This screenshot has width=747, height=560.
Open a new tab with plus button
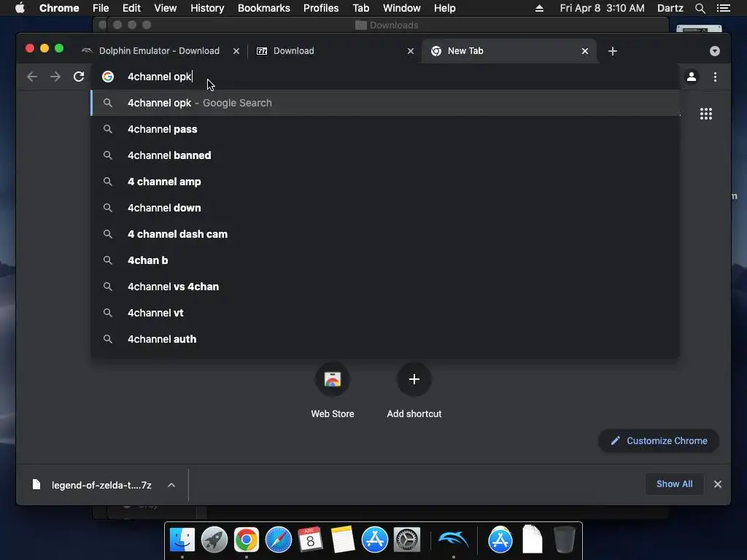pyautogui.click(x=613, y=51)
